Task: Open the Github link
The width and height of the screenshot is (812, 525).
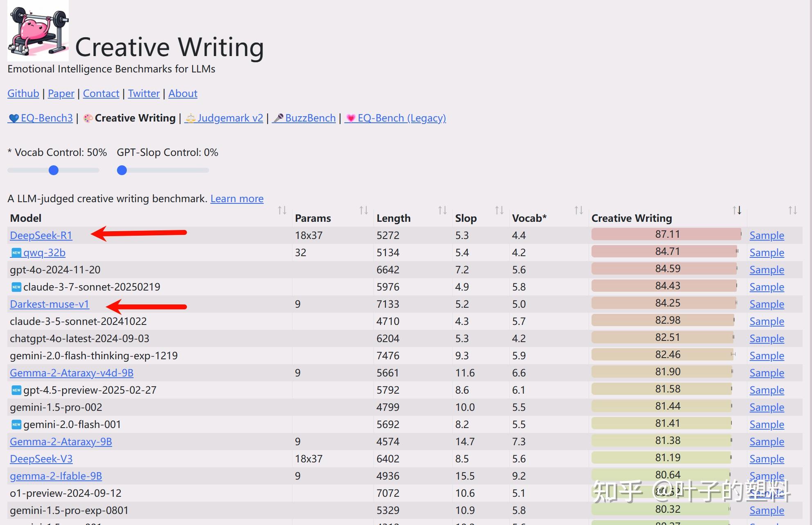Action: coord(23,94)
